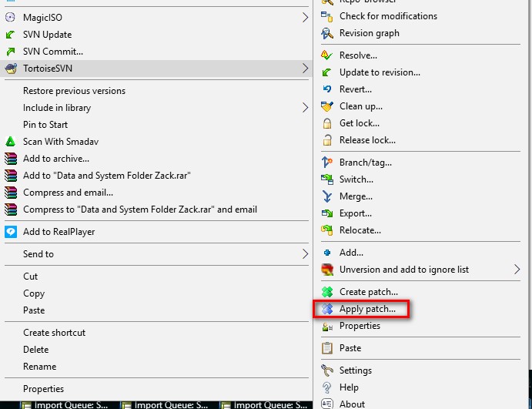Click the Unversion and add to ignore icon

tap(327, 270)
